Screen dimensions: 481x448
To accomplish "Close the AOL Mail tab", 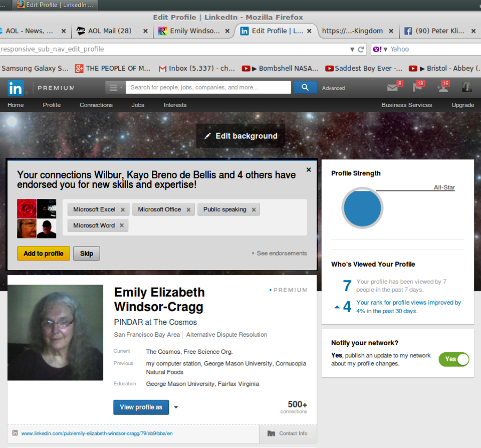I will click(x=145, y=31).
